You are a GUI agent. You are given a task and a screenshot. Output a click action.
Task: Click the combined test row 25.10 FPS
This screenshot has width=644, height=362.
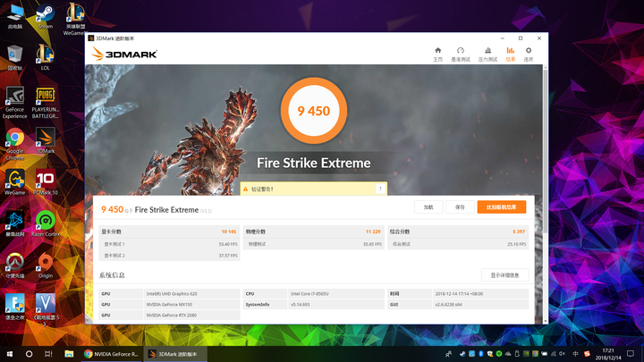pos(458,244)
